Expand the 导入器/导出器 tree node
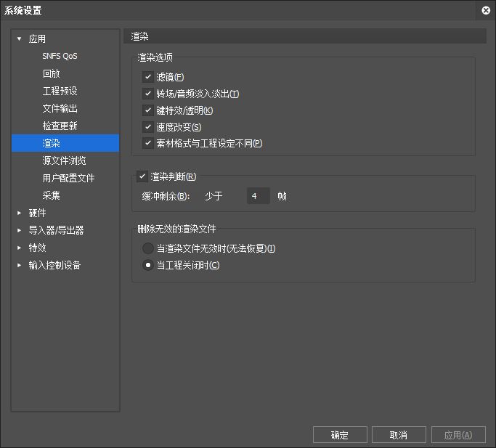The height and width of the screenshot is (448, 496). 20,230
